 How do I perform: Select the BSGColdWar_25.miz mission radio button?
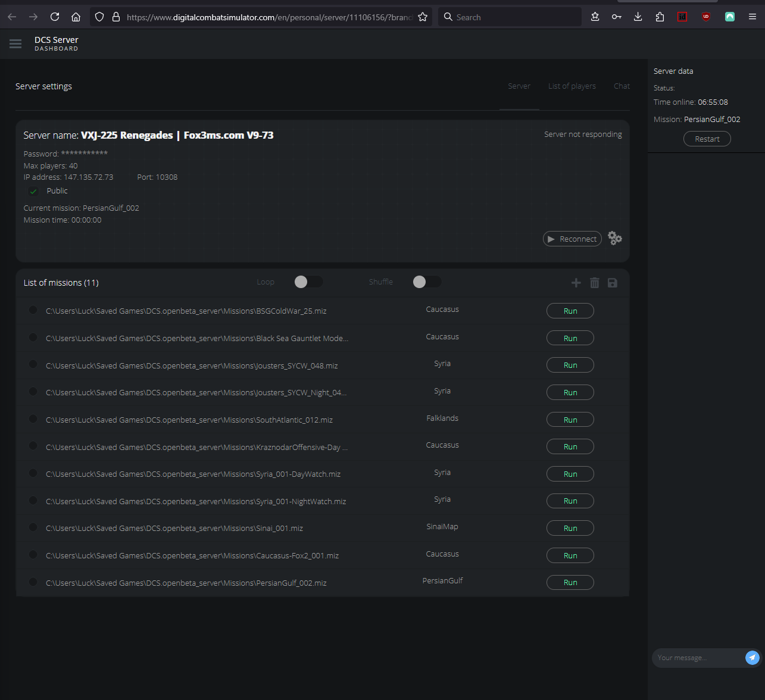click(x=33, y=310)
